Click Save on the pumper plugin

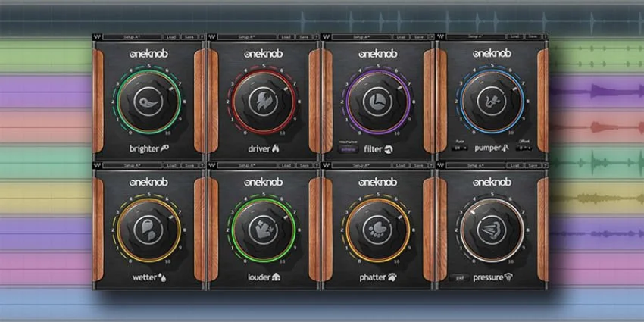tap(533, 37)
